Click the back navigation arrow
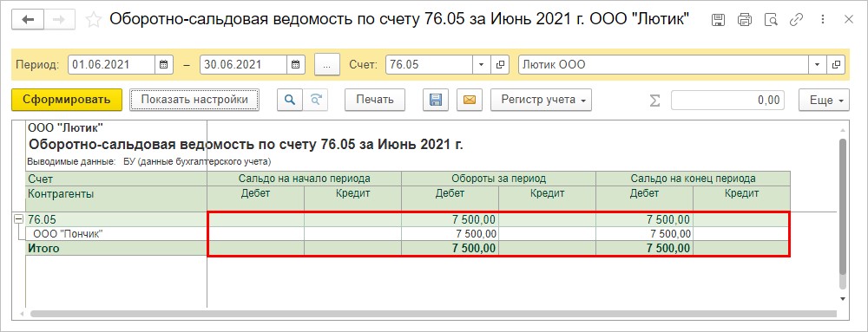 coord(28,20)
